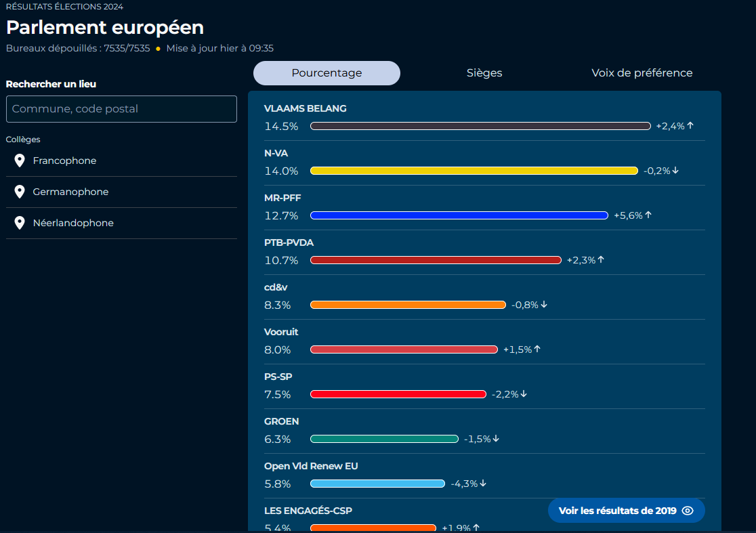Click the 10.7% percentage value

click(x=281, y=261)
